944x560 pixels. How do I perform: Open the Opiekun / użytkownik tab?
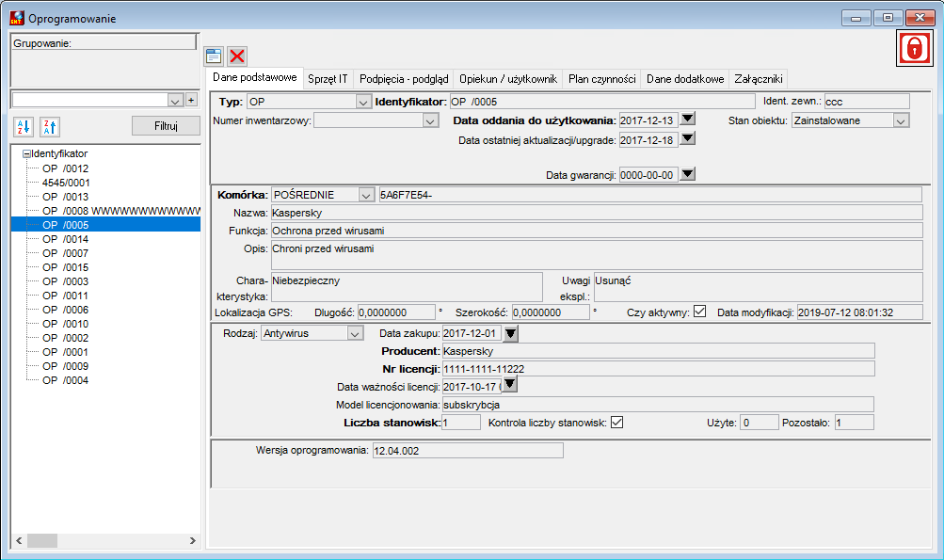coord(508,79)
